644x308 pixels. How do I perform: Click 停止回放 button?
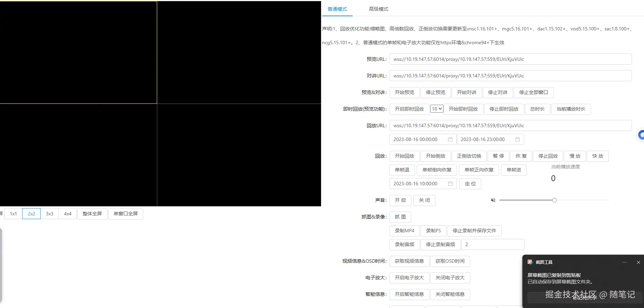(x=548, y=156)
